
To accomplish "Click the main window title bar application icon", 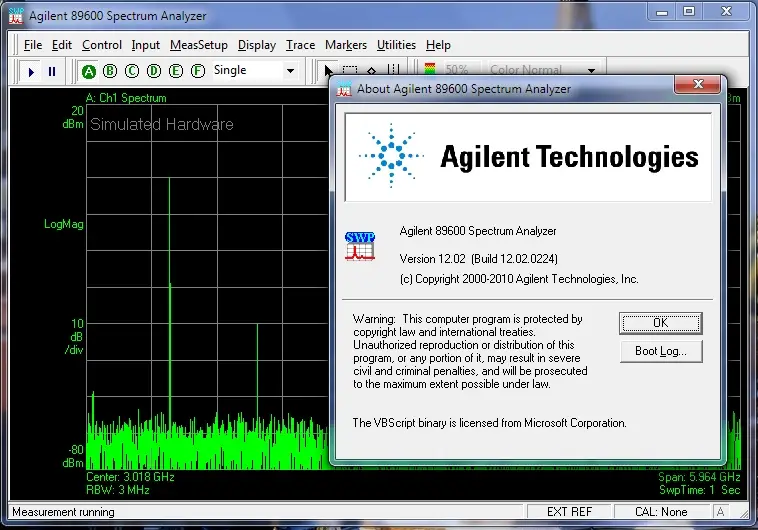I will pos(16,16).
